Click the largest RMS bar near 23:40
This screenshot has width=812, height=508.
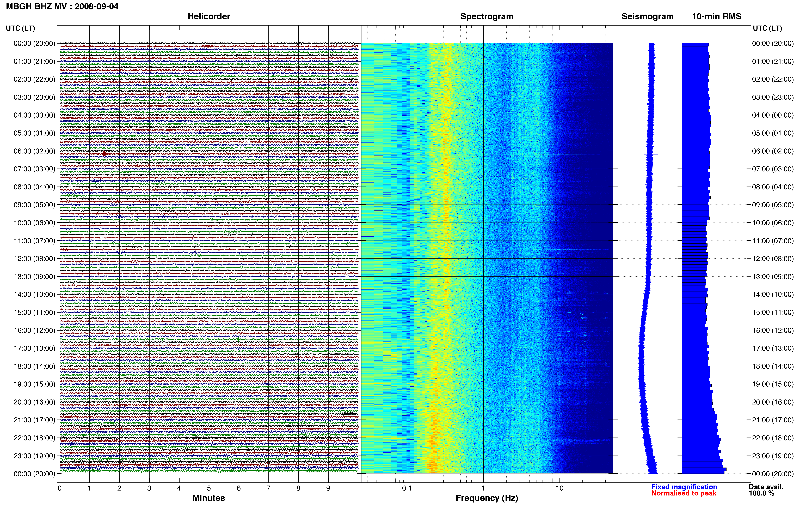[x=704, y=469]
